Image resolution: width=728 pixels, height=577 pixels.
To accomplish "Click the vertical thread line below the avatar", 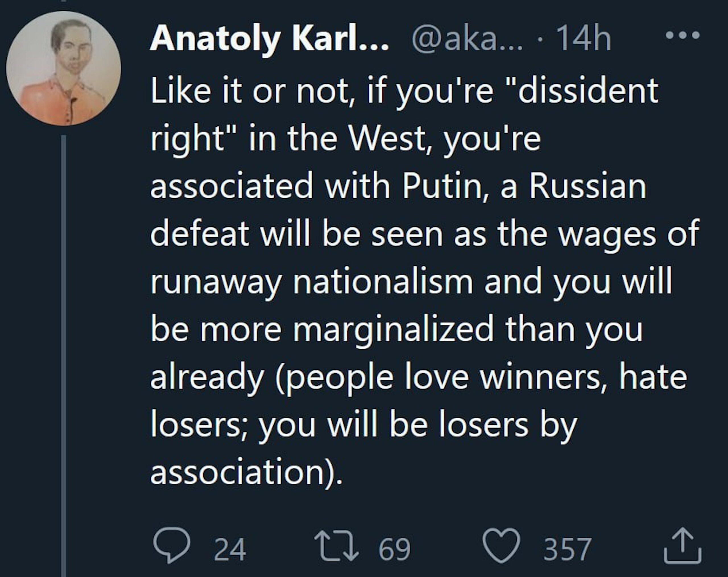I will tap(63, 338).
